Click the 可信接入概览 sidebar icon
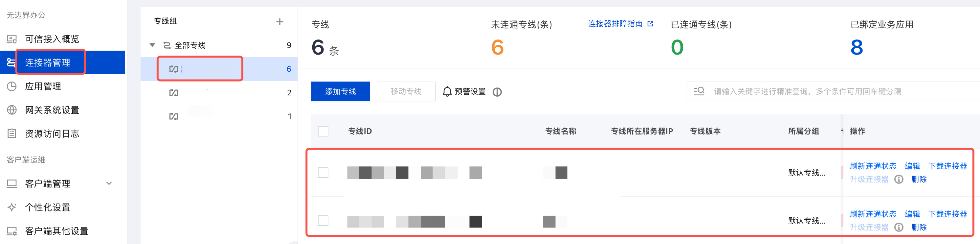The height and width of the screenshot is (244, 980). tap(12, 39)
